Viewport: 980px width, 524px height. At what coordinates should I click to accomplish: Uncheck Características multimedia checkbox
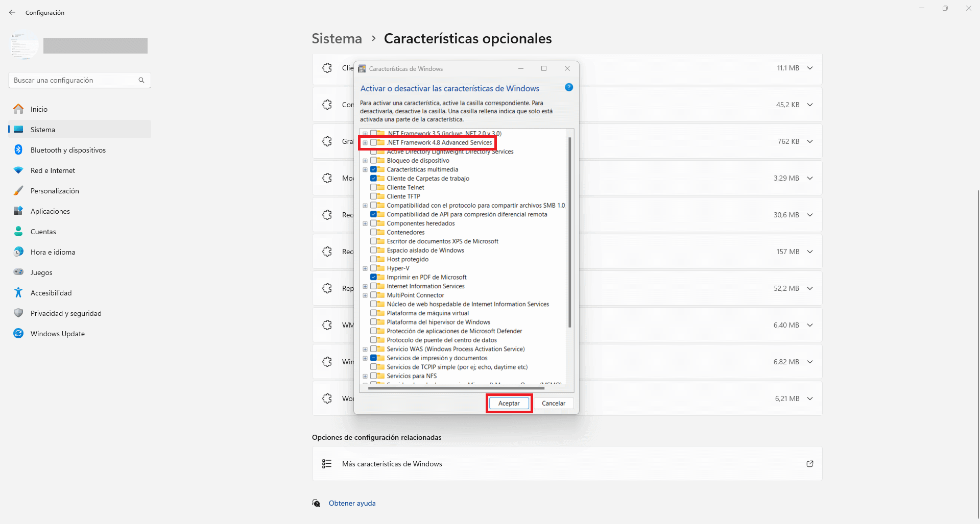374,169
